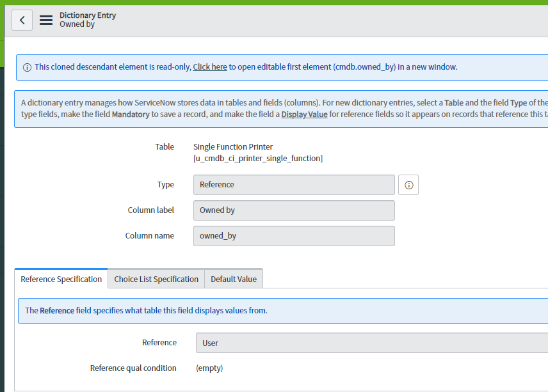Click the 'Click here' link to open editable element
The width and height of the screenshot is (548, 392).
[x=210, y=67]
